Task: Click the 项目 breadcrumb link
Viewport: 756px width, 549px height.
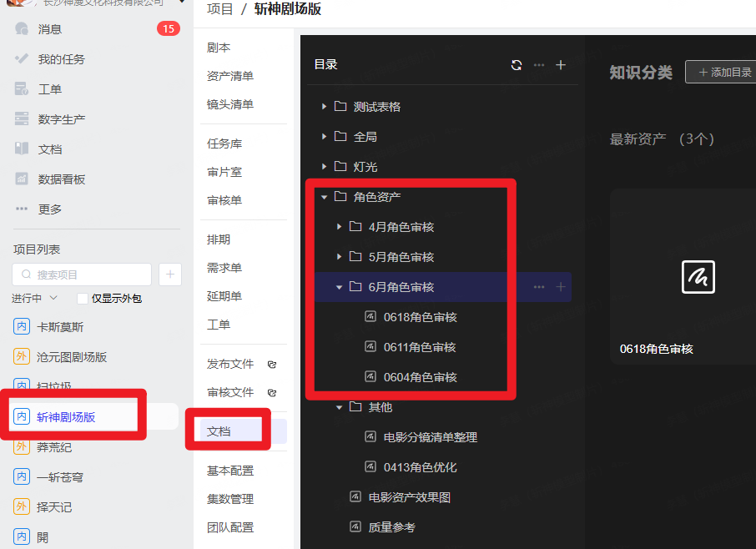Action: [219, 9]
